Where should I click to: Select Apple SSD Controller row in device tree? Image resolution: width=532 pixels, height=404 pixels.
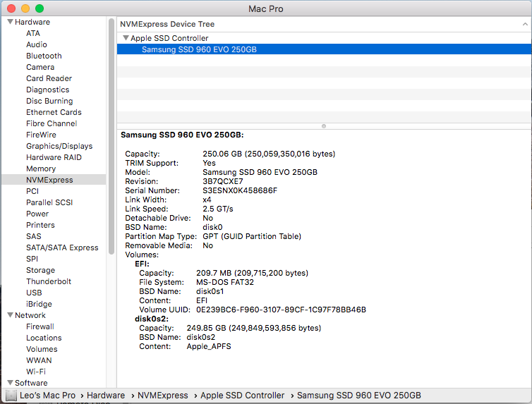(324, 38)
